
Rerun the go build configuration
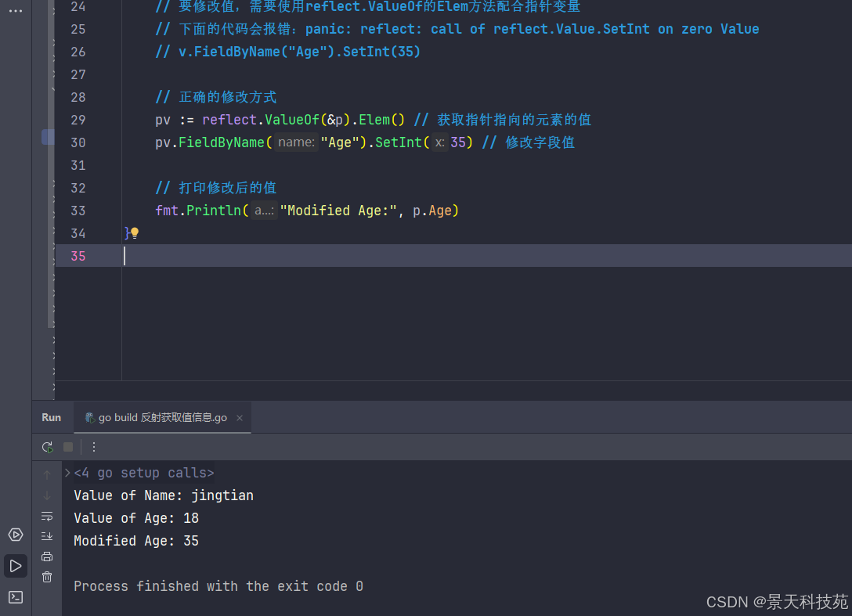click(48, 447)
